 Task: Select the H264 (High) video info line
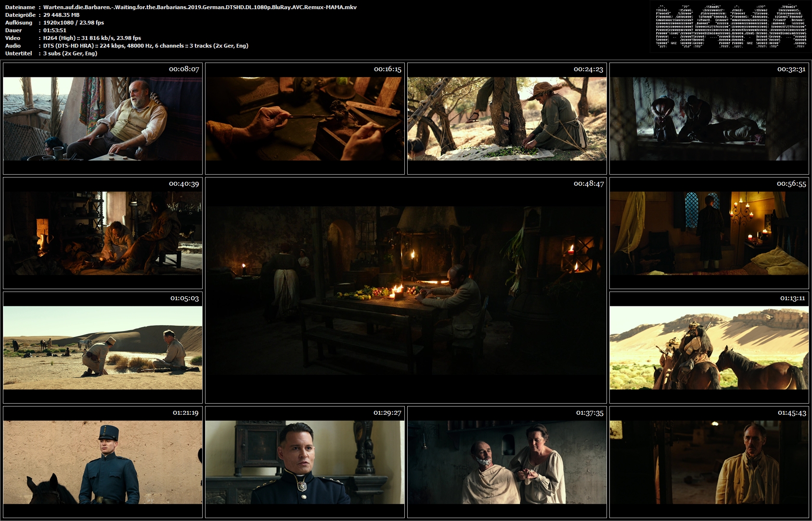(x=92, y=38)
